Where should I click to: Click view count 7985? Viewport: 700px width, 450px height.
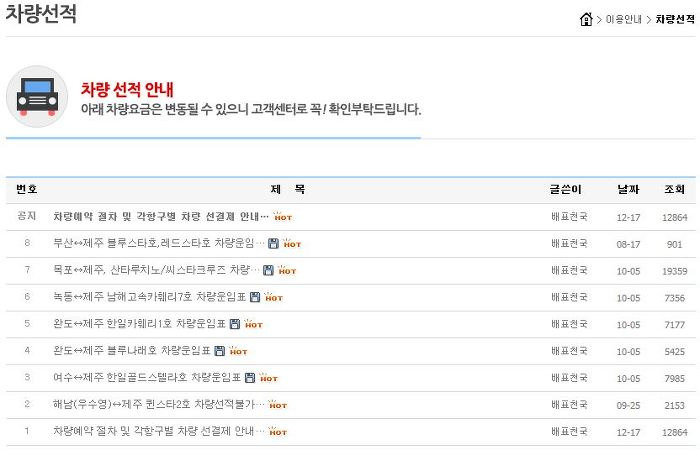[x=674, y=378]
